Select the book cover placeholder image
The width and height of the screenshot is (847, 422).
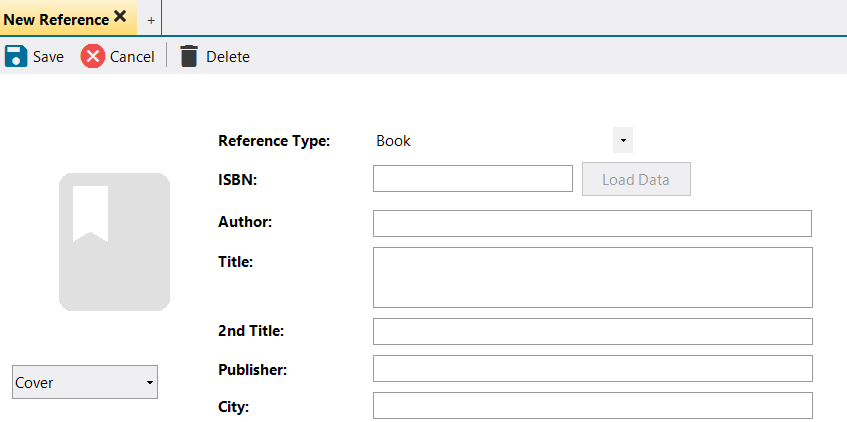(x=114, y=242)
